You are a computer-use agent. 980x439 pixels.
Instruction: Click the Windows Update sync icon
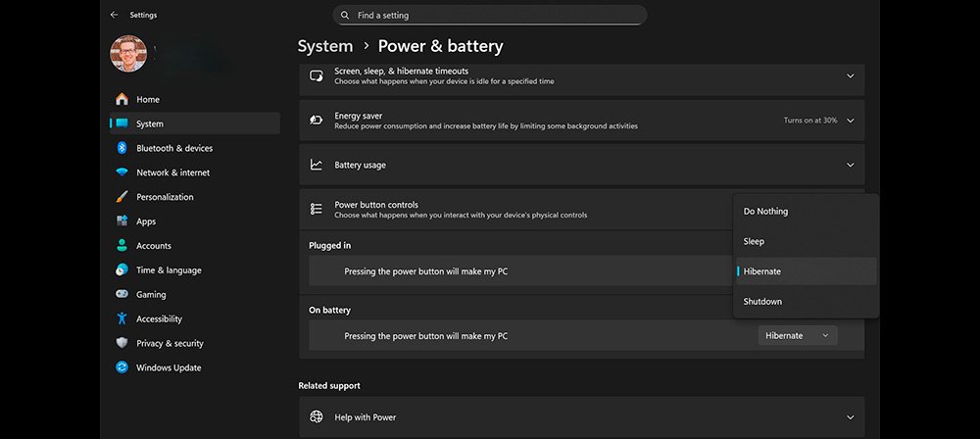click(122, 367)
